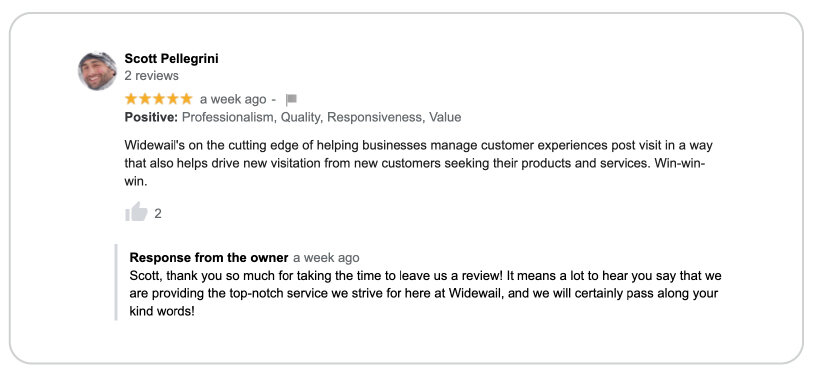
Task: Click the owner response's 'a week ago' timestamp
Action: point(326,258)
